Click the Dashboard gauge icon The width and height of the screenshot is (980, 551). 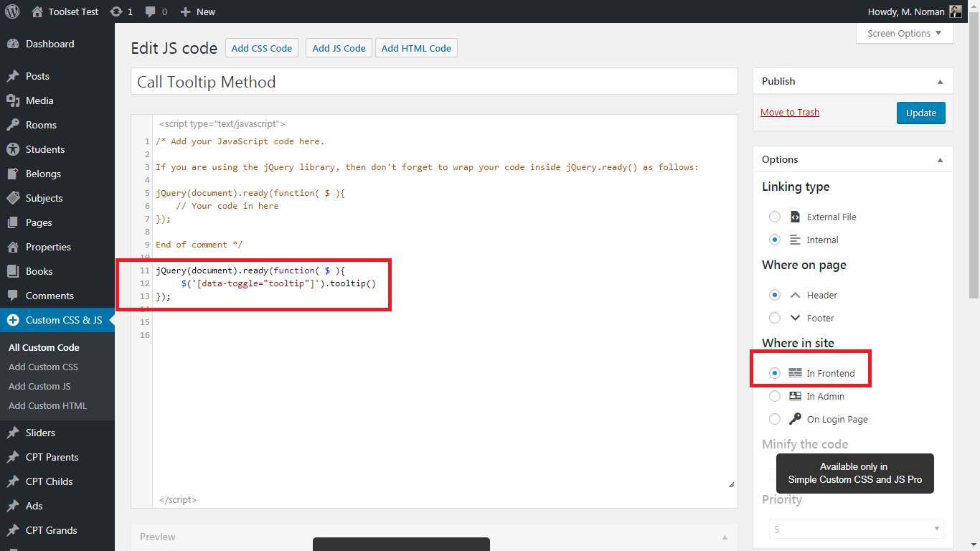(x=13, y=44)
